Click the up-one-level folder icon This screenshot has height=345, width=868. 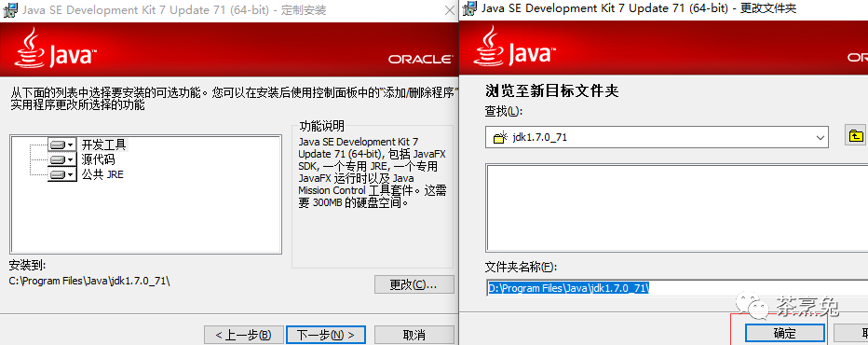click(856, 135)
